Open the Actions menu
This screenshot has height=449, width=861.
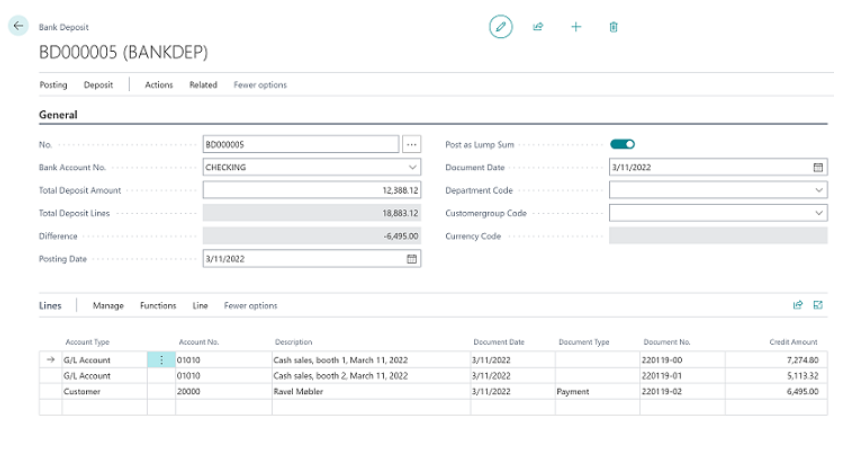click(159, 85)
